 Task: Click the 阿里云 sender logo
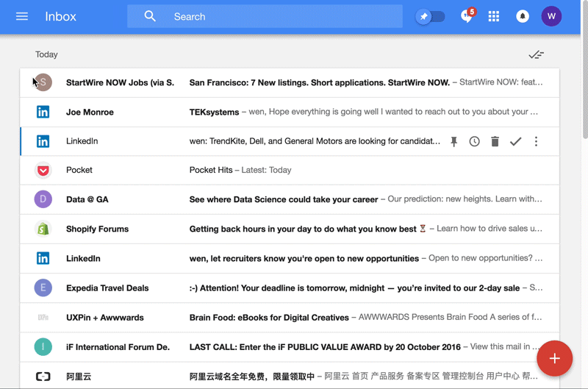(43, 376)
